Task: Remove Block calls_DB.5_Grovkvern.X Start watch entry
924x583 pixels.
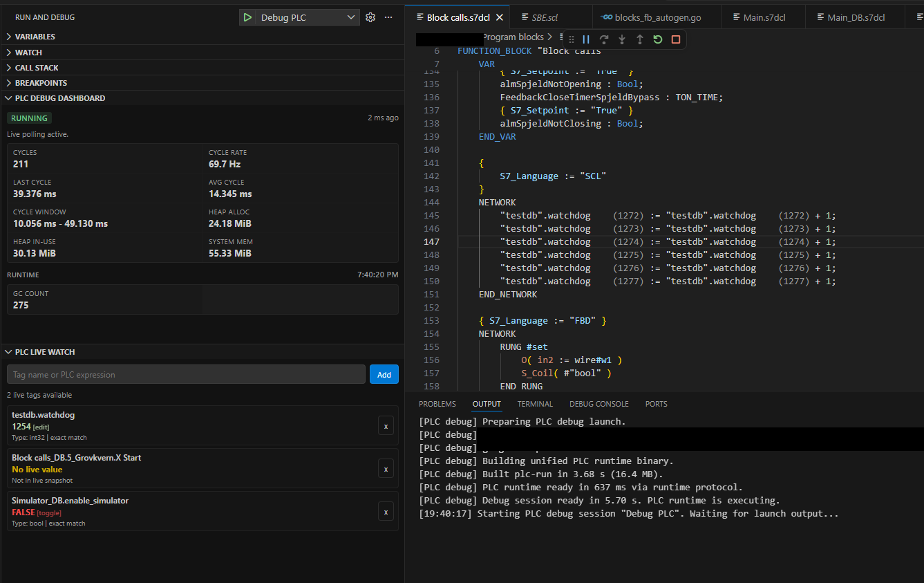Action: coord(386,468)
